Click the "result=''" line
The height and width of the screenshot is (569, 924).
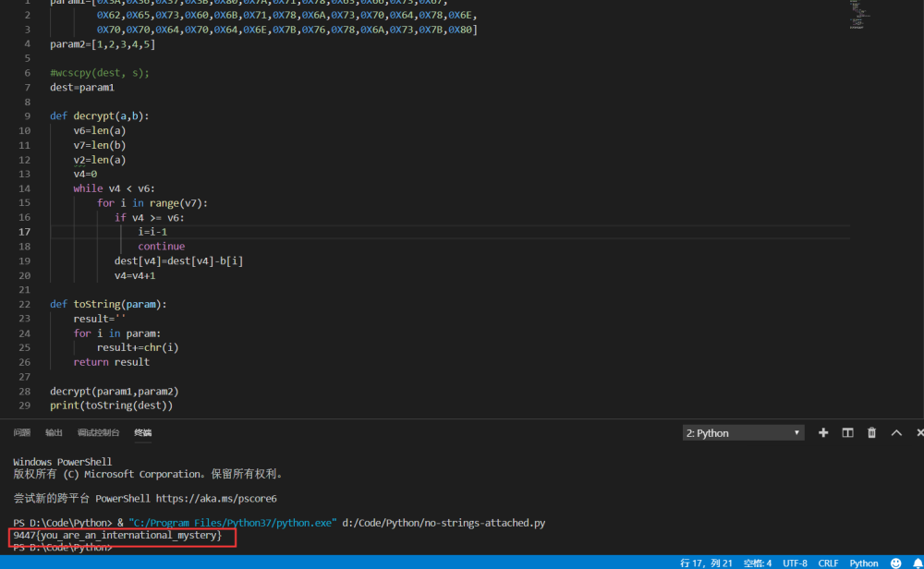click(100, 319)
